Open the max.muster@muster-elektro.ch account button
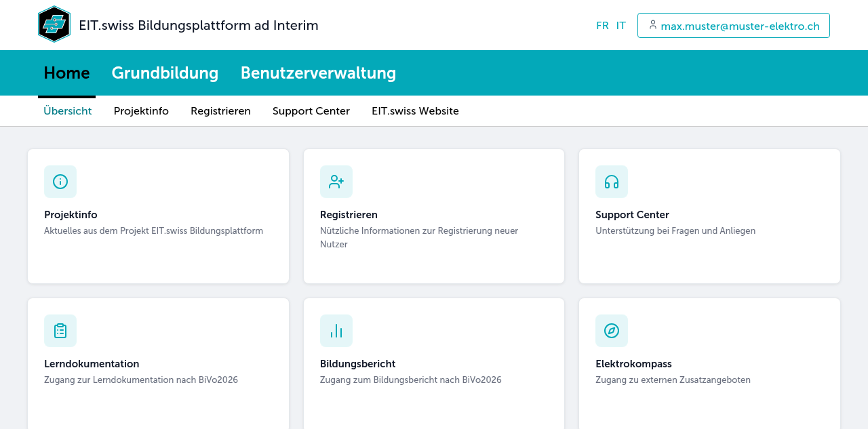The image size is (868, 429). point(734,26)
